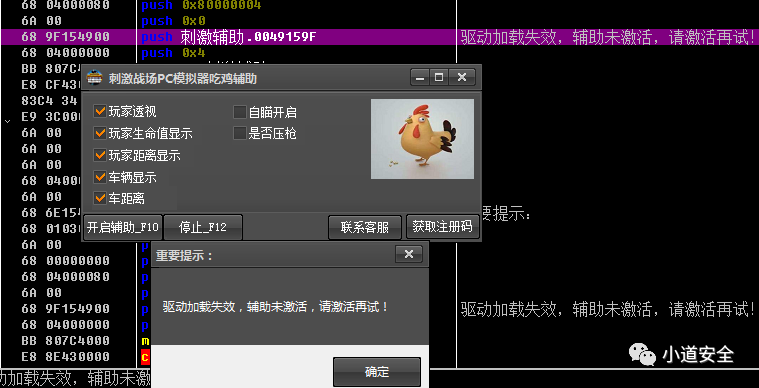Click the 停止_F12 button
Viewport: 759px width, 388px height.
[203, 227]
